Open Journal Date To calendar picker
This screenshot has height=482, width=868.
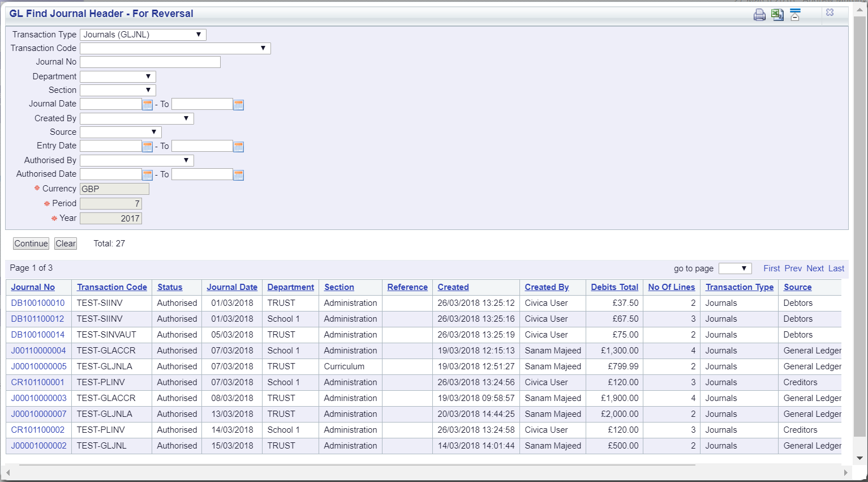click(x=238, y=105)
